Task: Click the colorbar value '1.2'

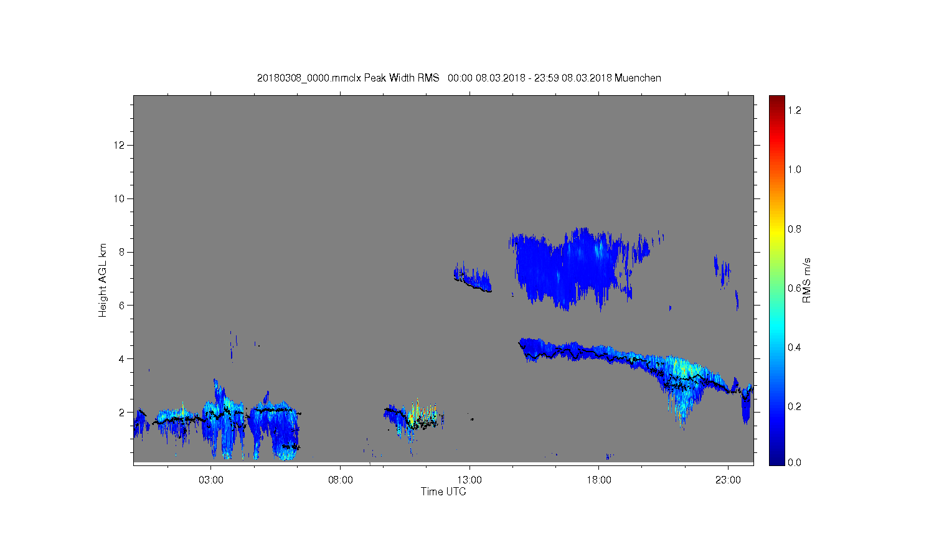Action: (x=795, y=110)
